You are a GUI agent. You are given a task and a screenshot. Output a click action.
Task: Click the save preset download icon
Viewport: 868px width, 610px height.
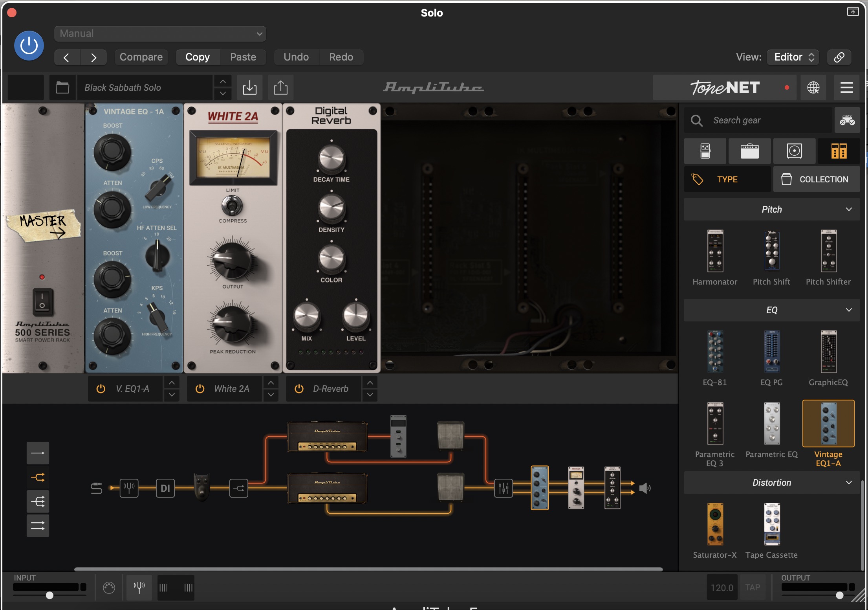click(x=249, y=87)
